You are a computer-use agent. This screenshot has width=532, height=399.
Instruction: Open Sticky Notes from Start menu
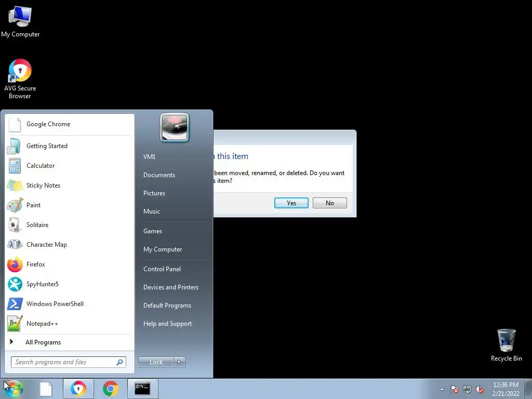point(69,185)
